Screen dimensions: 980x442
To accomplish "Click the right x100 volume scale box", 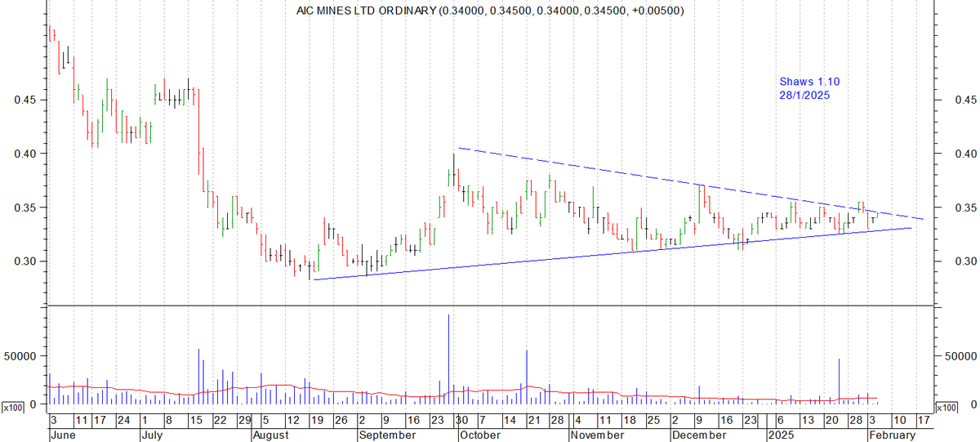I will [x=946, y=407].
